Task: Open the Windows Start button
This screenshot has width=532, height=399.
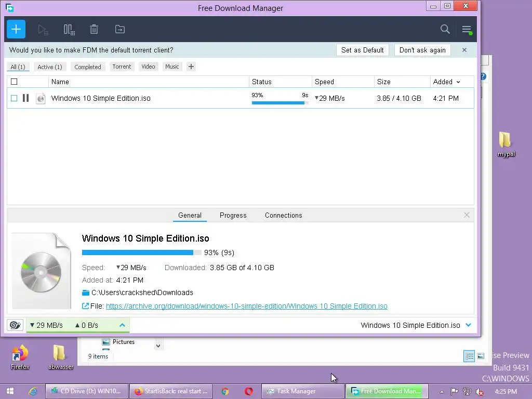Action: (10, 391)
